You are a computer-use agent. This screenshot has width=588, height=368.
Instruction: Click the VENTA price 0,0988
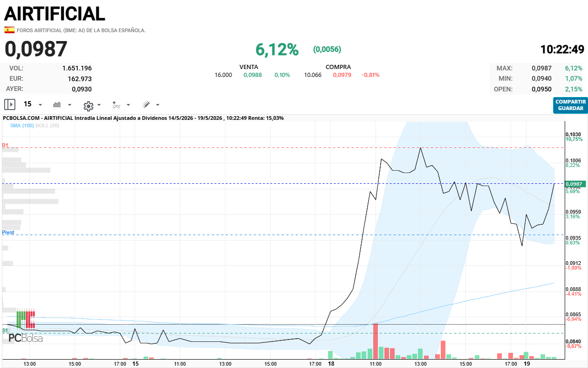tap(253, 75)
